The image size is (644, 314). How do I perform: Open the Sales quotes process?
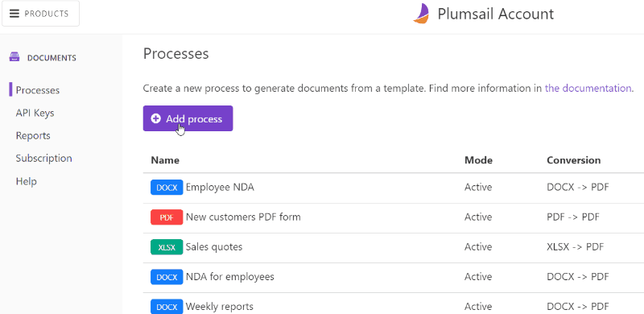tap(214, 246)
